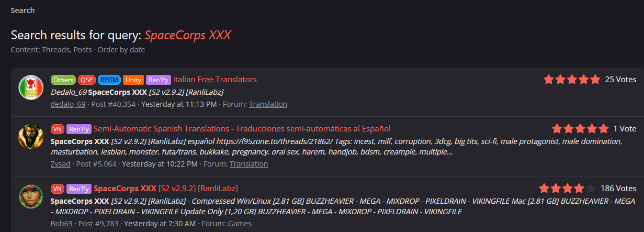The width and height of the screenshot is (644, 232).
Task: Select the blue RPGM tag badge
Action: 109,80
